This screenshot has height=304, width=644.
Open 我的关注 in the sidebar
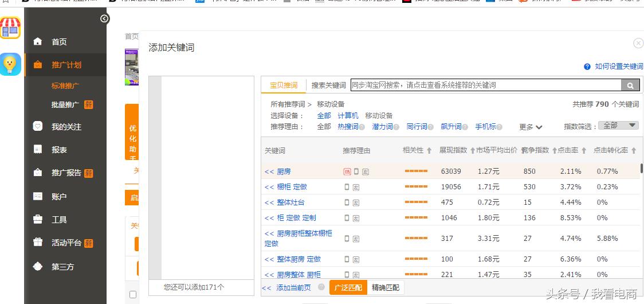(x=66, y=127)
